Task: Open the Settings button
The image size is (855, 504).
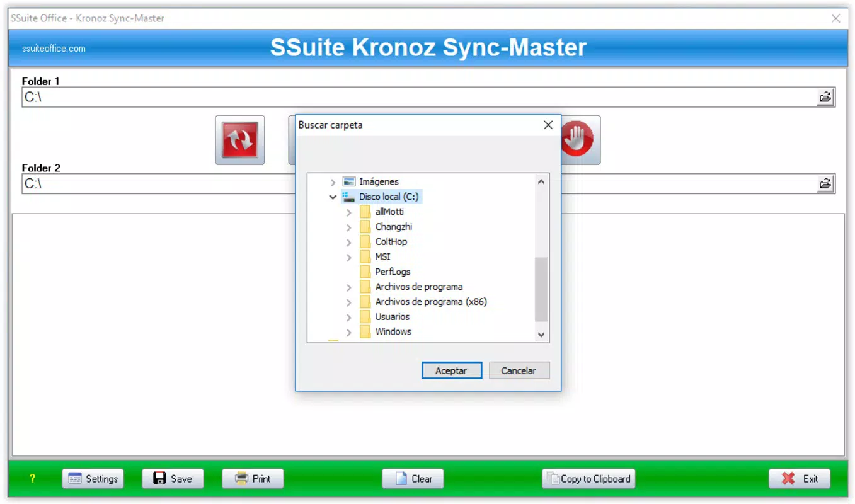Action: (93, 479)
